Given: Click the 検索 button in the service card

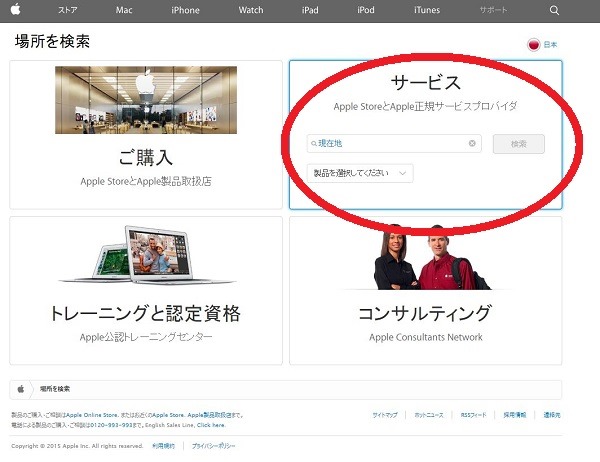Looking at the screenshot, I should click(518, 144).
